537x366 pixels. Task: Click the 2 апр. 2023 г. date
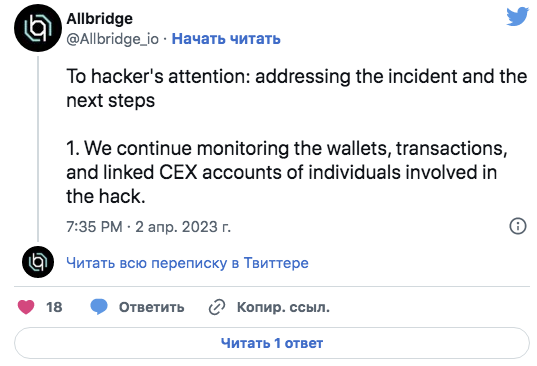click(x=183, y=227)
